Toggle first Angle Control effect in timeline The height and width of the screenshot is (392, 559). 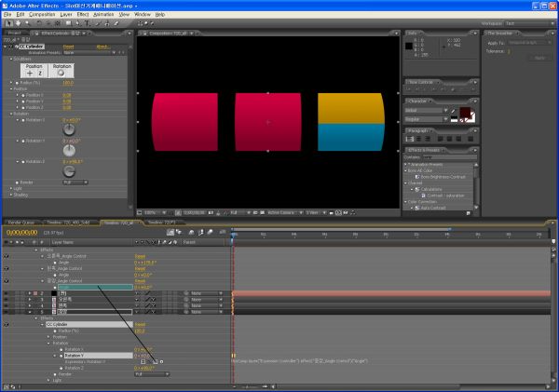tap(7, 256)
